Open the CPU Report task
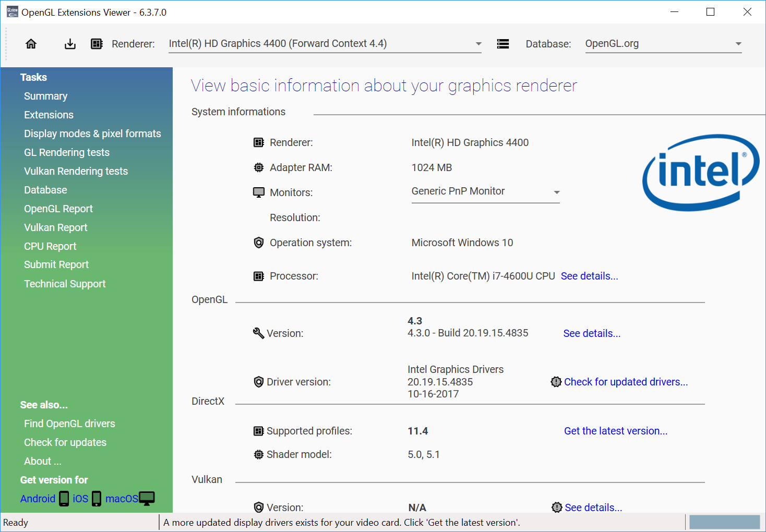Screen dimensions: 766x532 click(50, 246)
